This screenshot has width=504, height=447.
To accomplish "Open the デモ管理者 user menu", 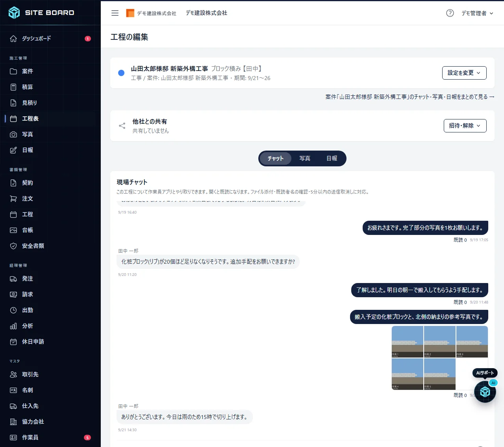I will (477, 13).
